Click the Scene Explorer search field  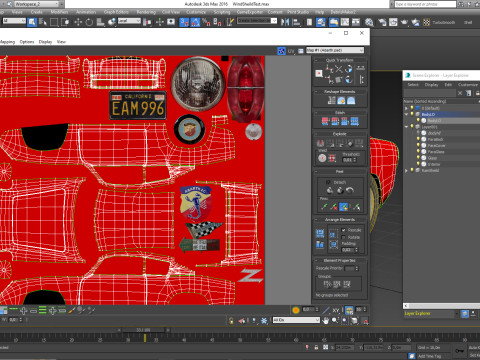point(430,93)
